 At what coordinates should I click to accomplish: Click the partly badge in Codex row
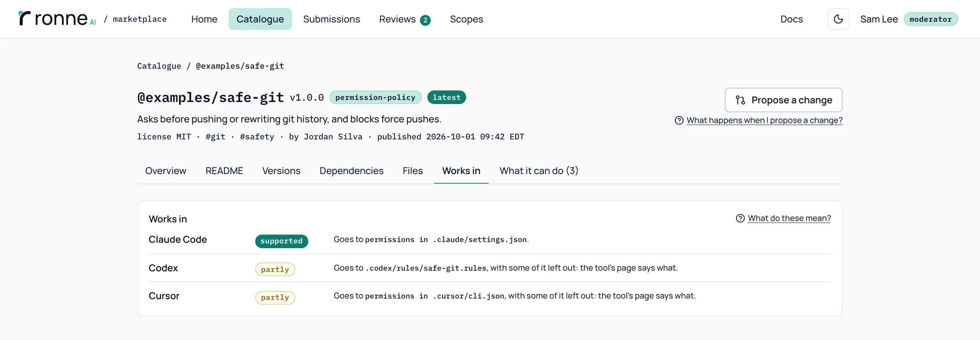275,269
